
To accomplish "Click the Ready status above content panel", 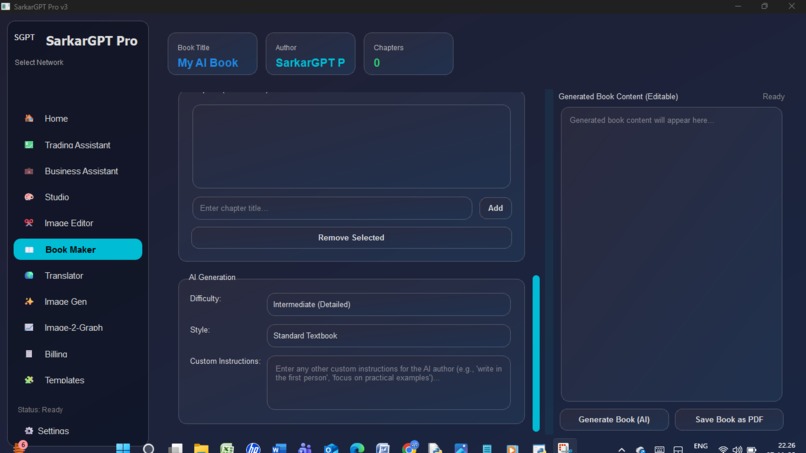I will point(773,97).
